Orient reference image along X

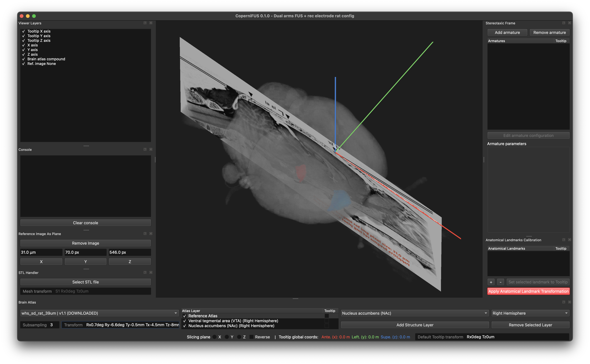41,262
